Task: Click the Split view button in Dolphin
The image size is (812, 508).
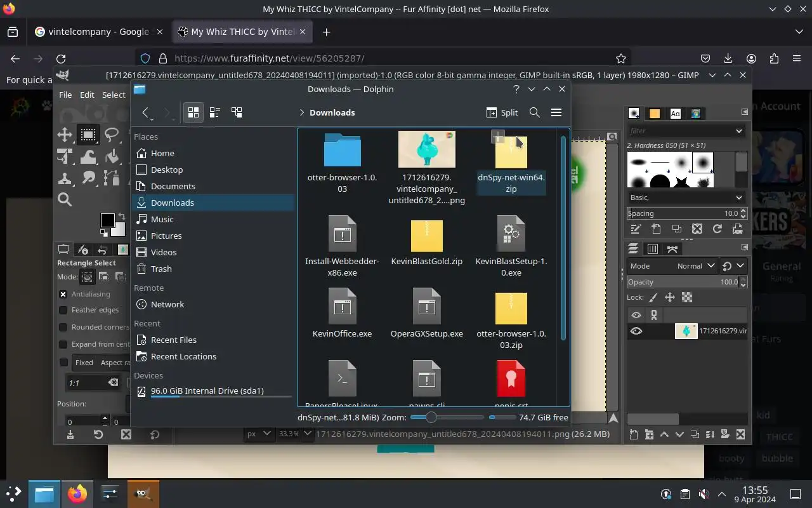Action: (502, 112)
